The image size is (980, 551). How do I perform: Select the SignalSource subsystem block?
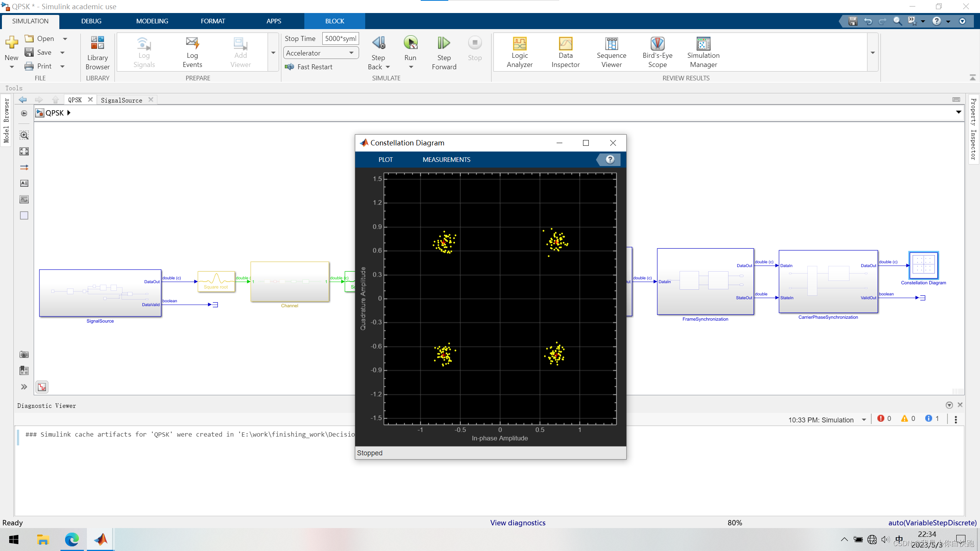[100, 293]
